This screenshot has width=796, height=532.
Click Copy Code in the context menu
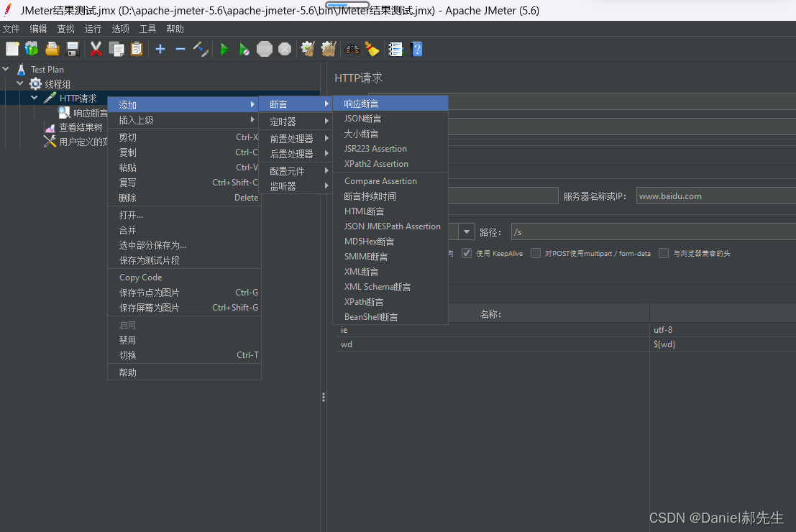tap(184, 278)
